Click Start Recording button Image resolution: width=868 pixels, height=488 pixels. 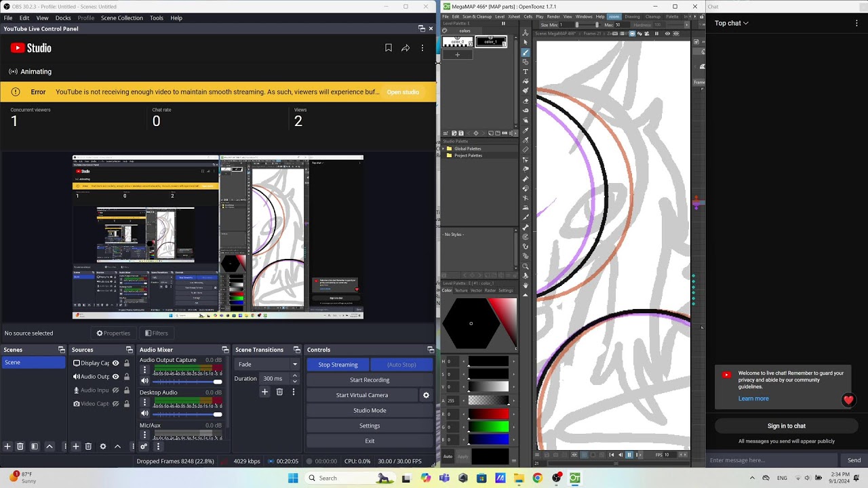370,380
